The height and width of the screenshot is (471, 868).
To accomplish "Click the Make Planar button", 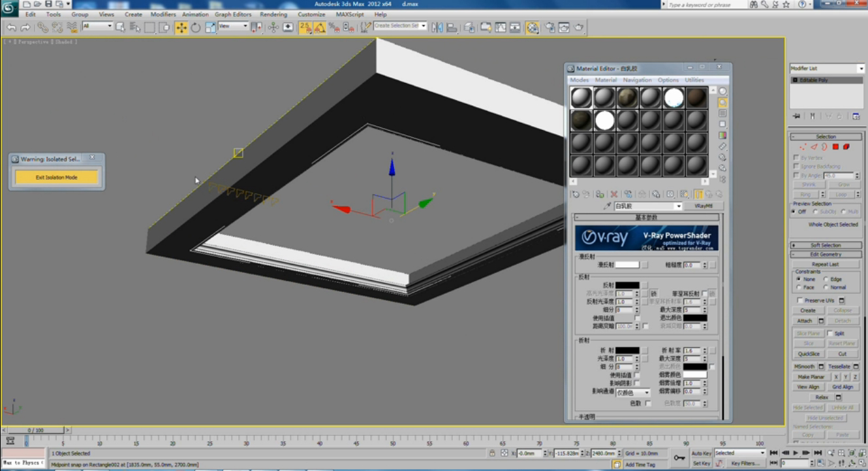I will [811, 377].
